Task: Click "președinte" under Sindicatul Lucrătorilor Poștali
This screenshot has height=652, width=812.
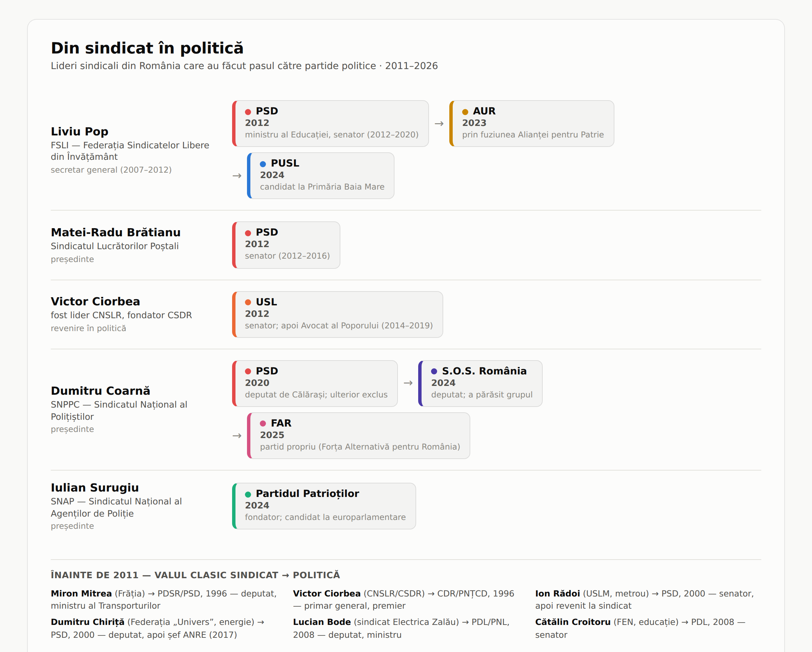Action: coord(72,259)
